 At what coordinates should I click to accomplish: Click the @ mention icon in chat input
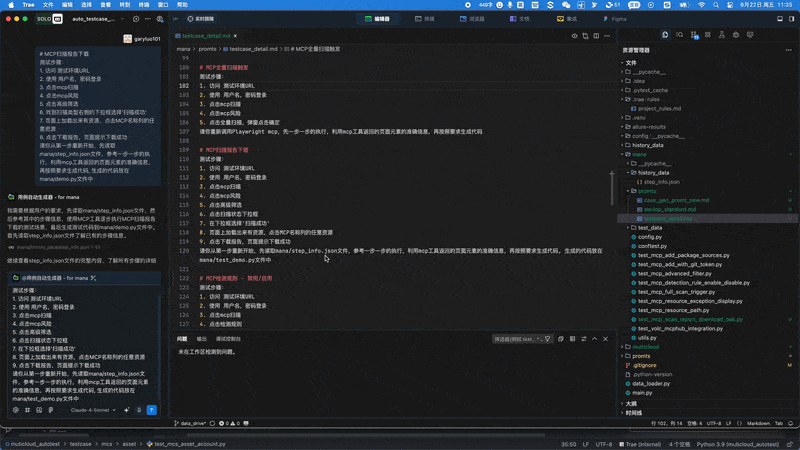click(x=16, y=410)
